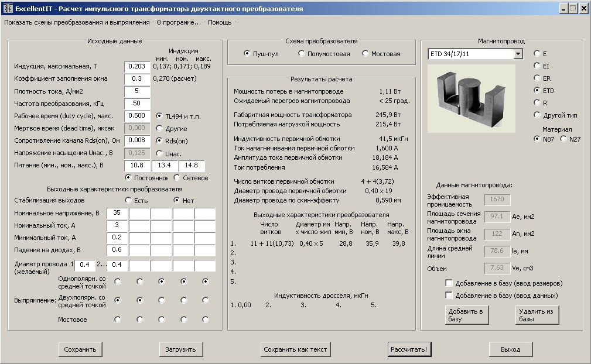
Task: Open Показать схемы преобразования и выпрямления menu
Action: click(x=77, y=22)
